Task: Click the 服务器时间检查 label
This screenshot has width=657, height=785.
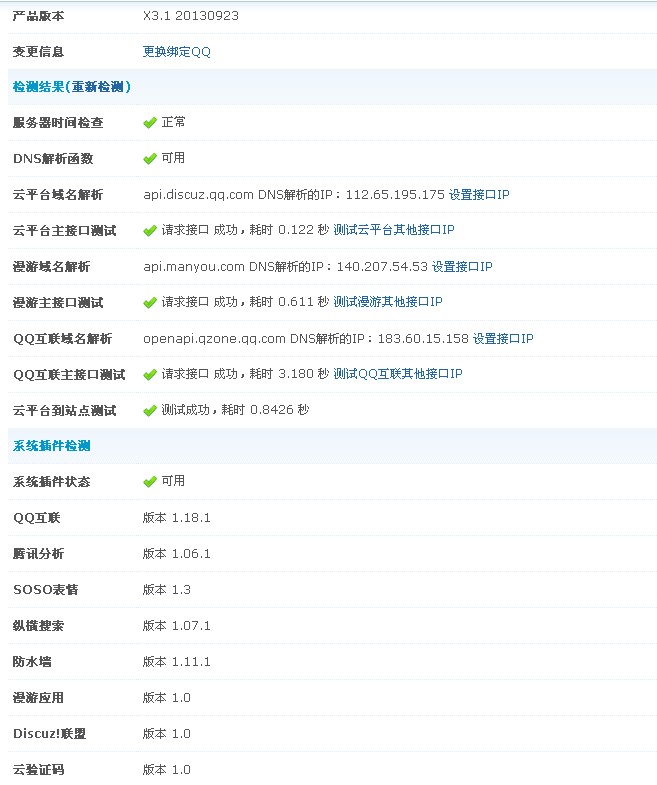Action: click(x=58, y=123)
